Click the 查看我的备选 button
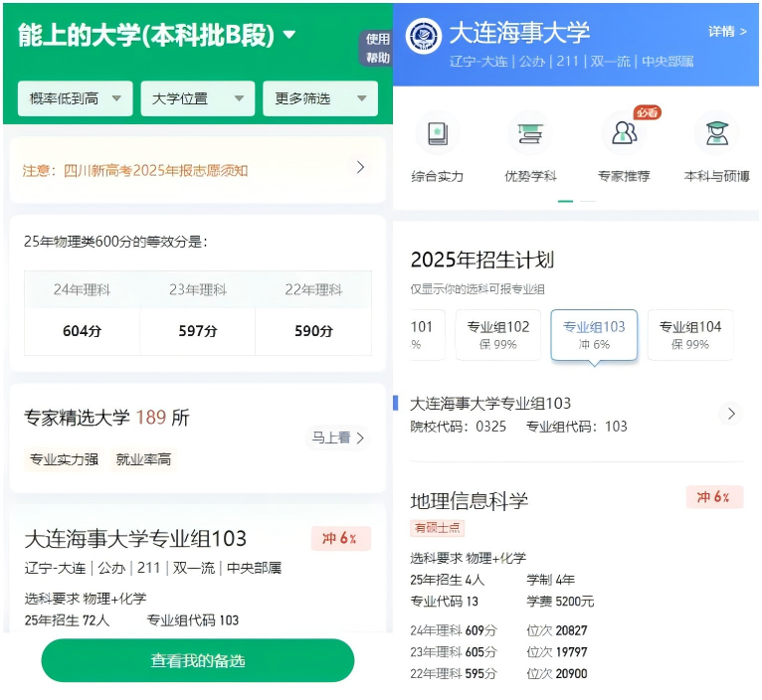The image size is (762, 700). 197,660
